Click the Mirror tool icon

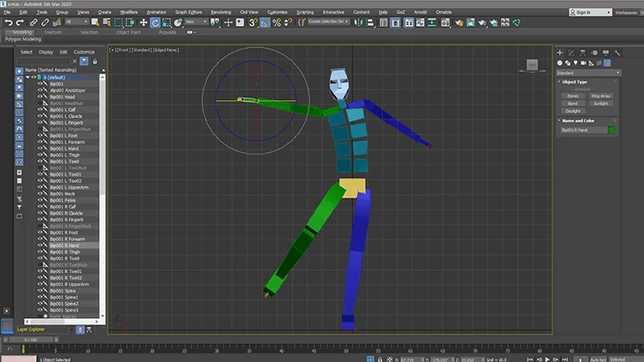tap(358, 22)
